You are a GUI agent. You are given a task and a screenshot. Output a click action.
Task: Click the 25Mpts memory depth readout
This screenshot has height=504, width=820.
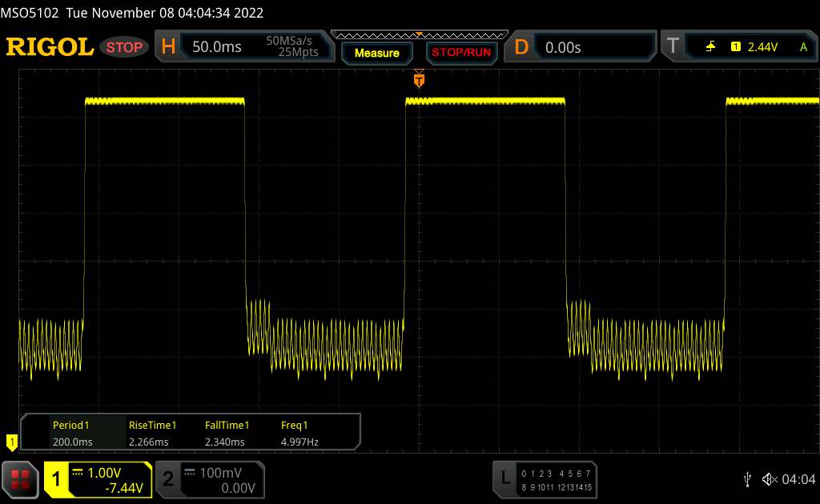pyautogui.click(x=298, y=52)
